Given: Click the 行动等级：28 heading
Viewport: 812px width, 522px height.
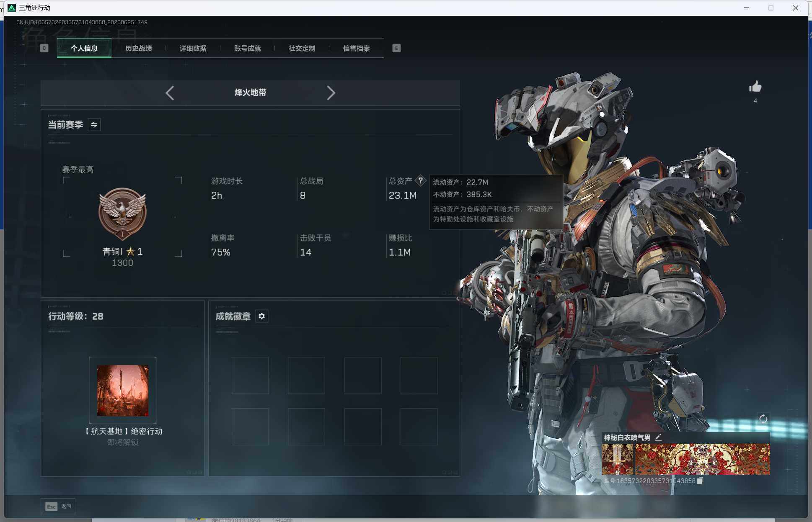Looking at the screenshot, I should pyautogui.click(x=76, y=316).
